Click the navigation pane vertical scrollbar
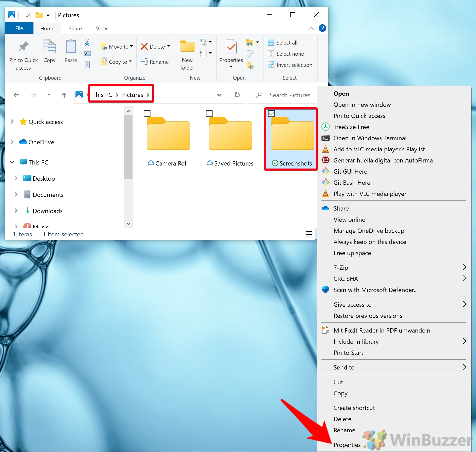Viewport: 476px width, 452px height. click(128, 147)
